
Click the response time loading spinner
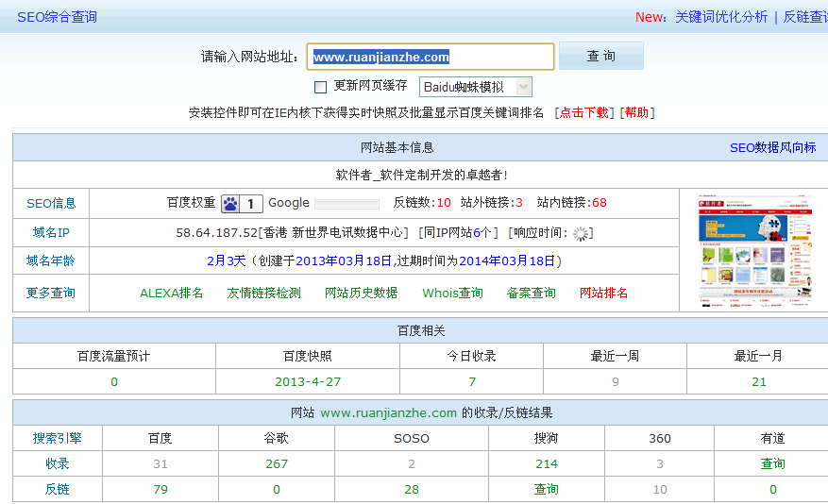click(x=581, y=234)
